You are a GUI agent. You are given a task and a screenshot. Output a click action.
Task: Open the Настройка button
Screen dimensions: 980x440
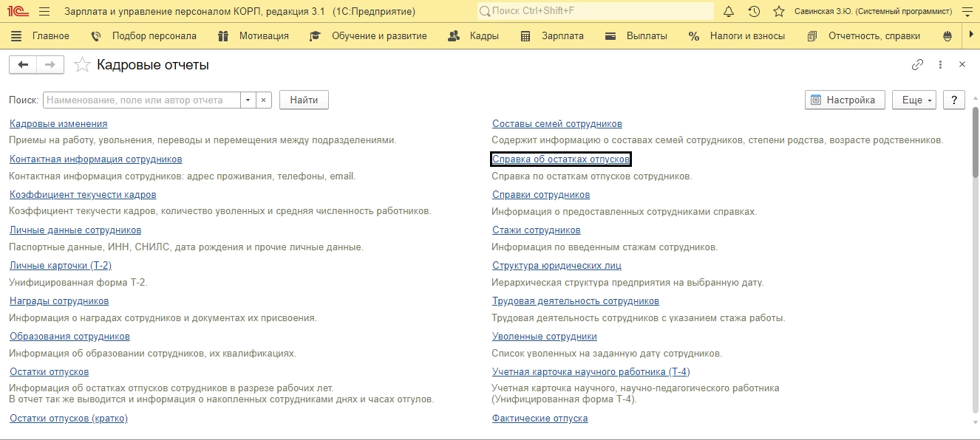click(845, 100)
